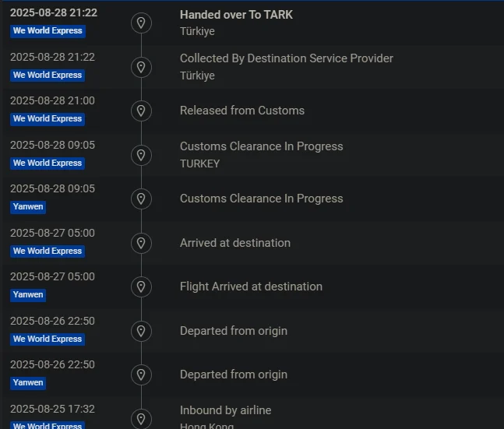Click the Yanwen badge under 2025-08-28 09:05

point(28,207)
